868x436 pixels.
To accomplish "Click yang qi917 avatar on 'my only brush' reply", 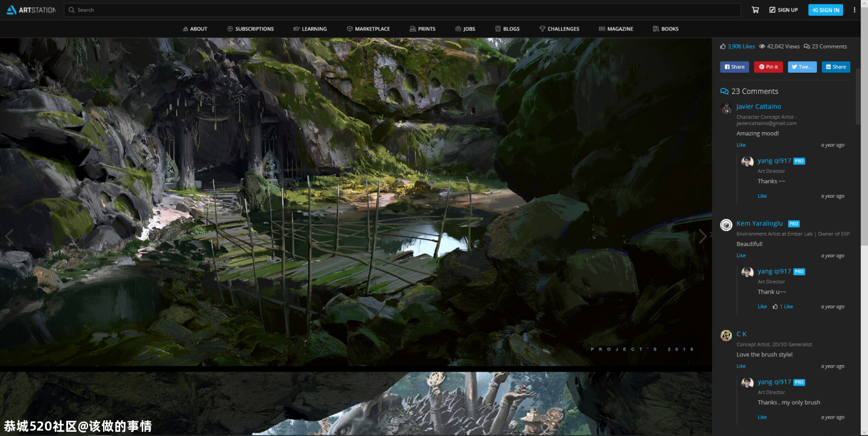I will point(747,383).
